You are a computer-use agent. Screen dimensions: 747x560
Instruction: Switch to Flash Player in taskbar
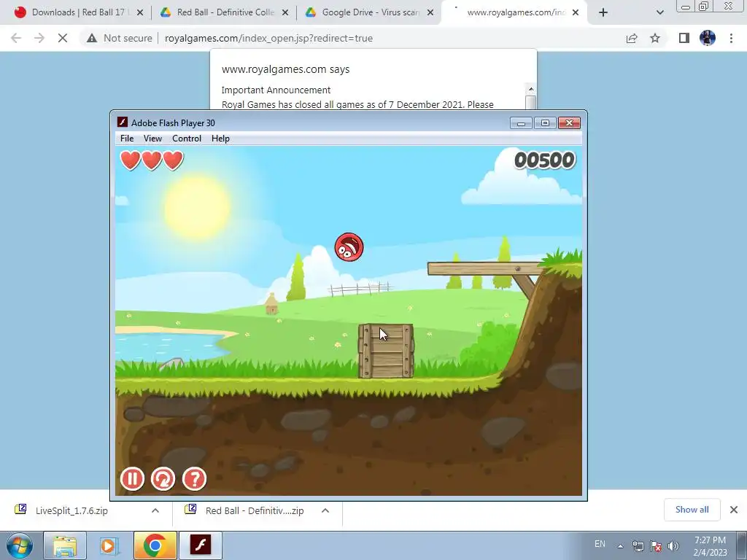pyautogui.click(x=200, y=545)
